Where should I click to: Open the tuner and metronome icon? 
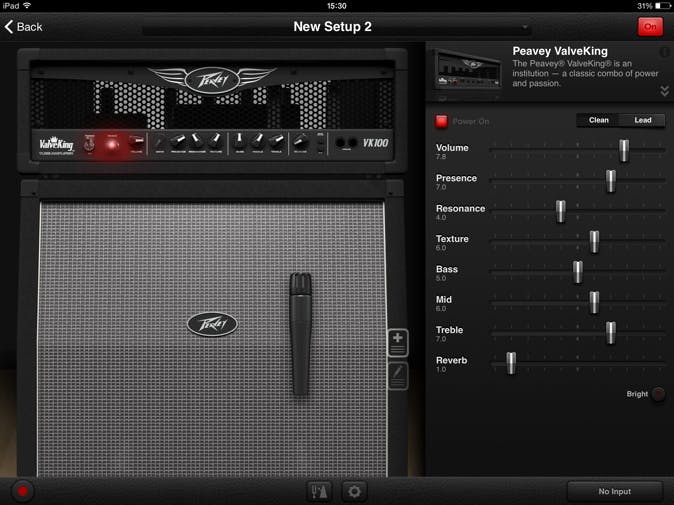[319, 491]
